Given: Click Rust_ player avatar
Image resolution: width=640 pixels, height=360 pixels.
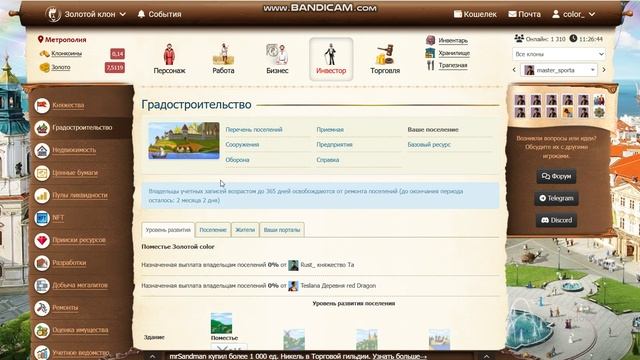Looking at the screenshot, I should coord(293,265).
